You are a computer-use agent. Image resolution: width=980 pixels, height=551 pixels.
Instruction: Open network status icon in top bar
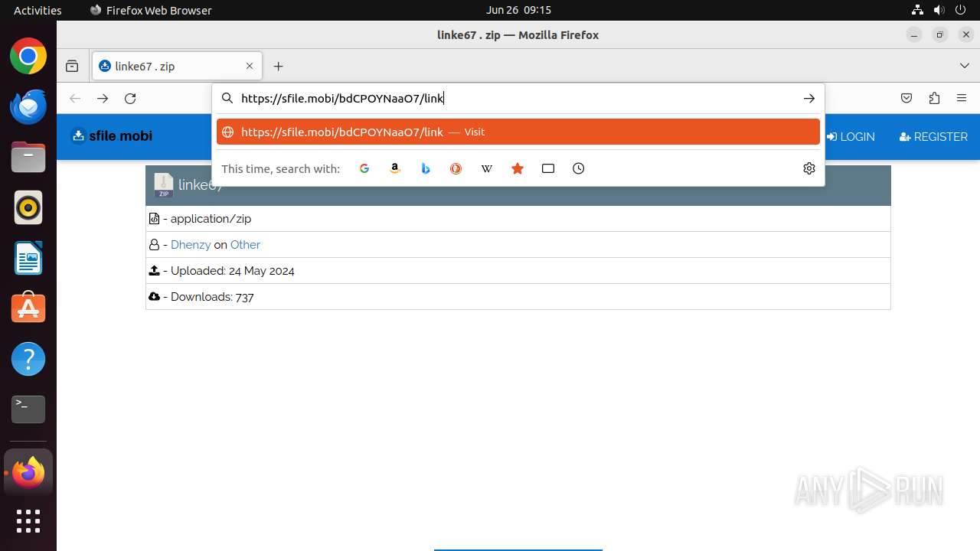point(917,10)
